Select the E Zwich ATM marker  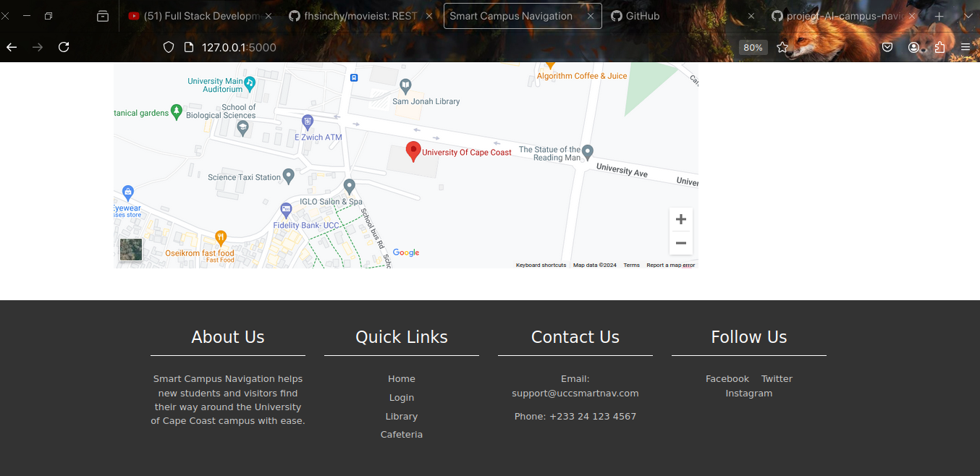tap(308, 122)
